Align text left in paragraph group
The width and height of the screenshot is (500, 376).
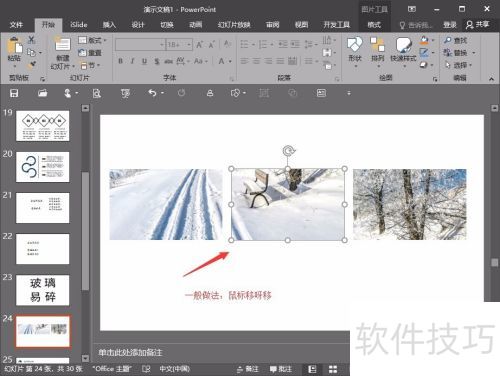pyautogui.click(x=245, y=61)
